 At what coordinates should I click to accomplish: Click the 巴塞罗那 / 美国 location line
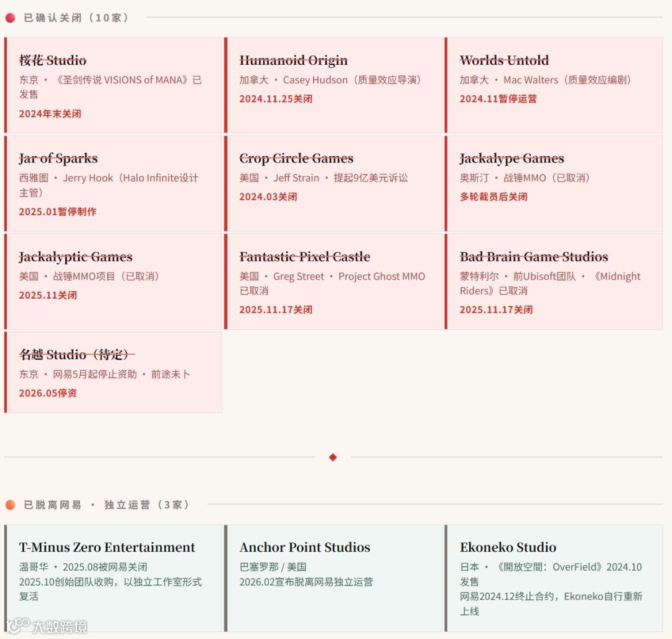[273, 567]
